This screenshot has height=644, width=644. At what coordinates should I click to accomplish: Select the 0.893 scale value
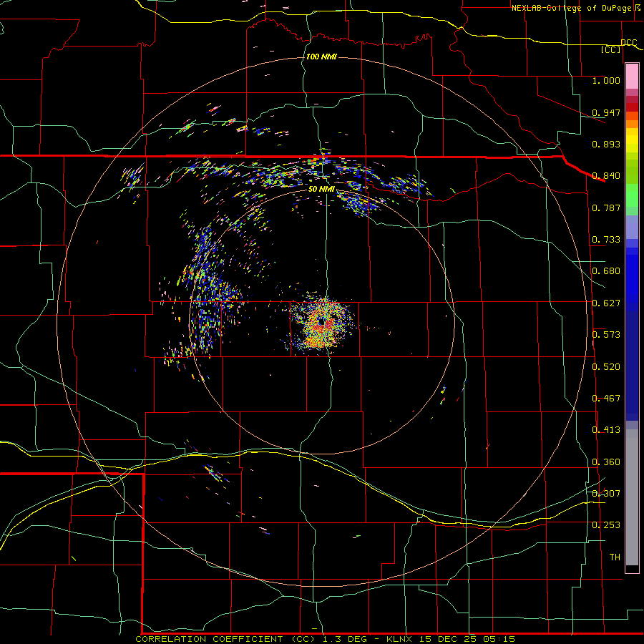(606, 144)
